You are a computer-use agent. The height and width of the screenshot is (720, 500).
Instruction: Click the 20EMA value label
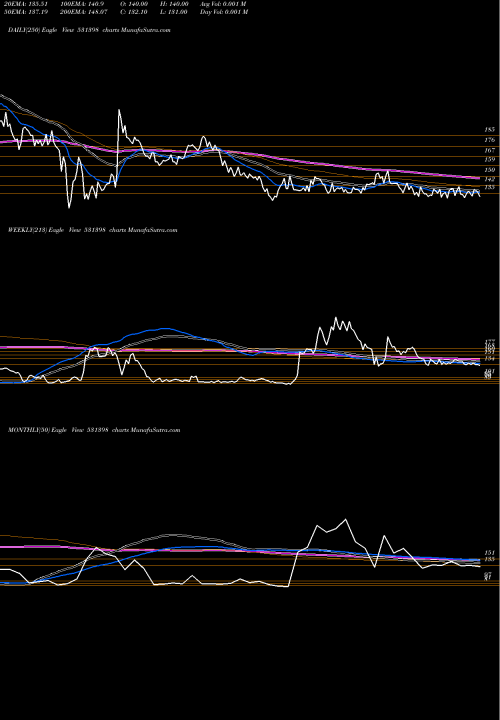click(28, 4)
